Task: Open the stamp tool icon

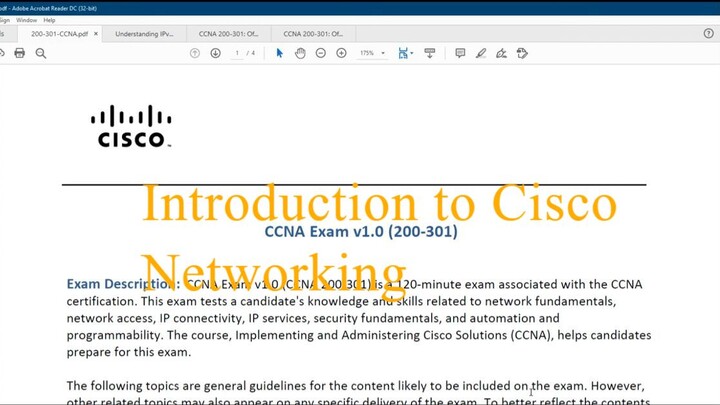Action: pos(522,53)
